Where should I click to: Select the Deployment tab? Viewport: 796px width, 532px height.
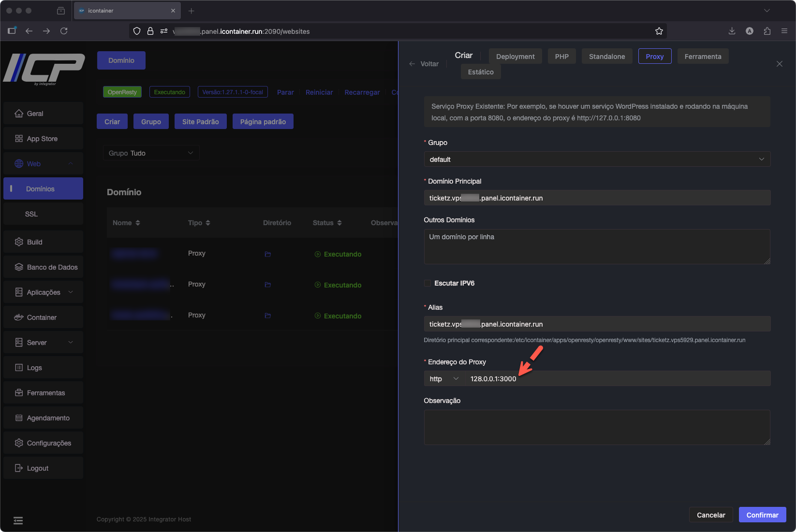click(x=515, y=57)
